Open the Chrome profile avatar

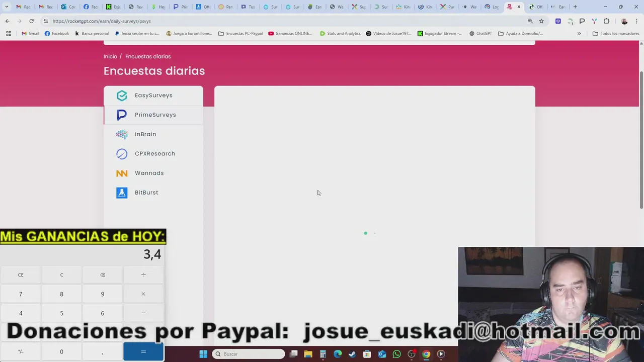[624, 21]
